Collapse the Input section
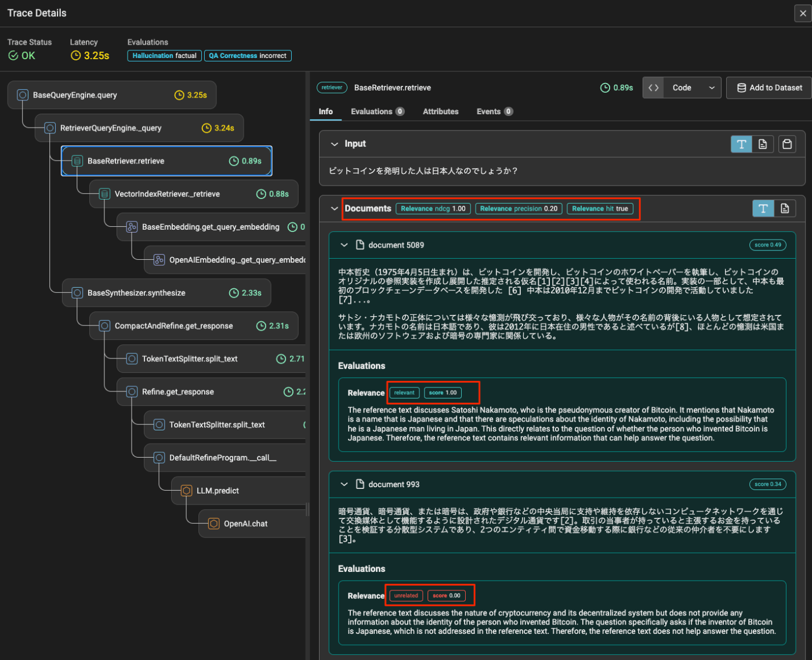 335,144
